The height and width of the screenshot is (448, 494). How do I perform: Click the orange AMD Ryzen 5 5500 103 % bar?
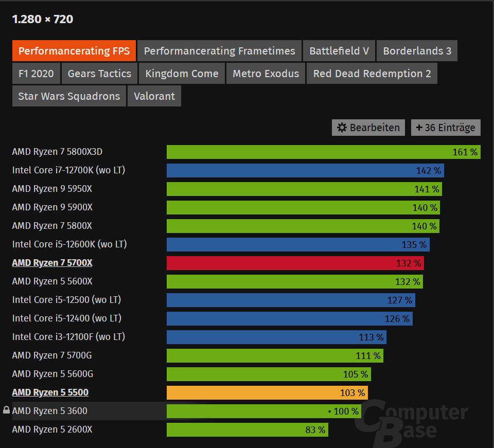(x=267, y=392)
